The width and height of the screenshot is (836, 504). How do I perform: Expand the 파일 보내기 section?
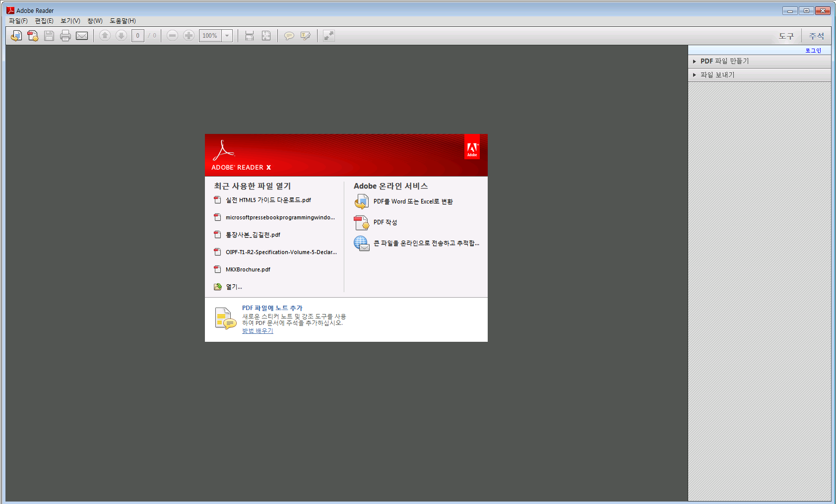coord(760,75)
